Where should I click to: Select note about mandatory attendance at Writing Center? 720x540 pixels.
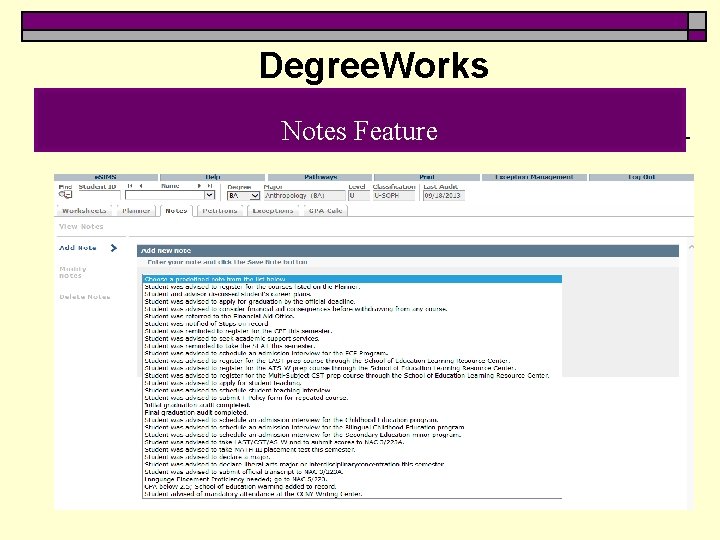point(352,494)
